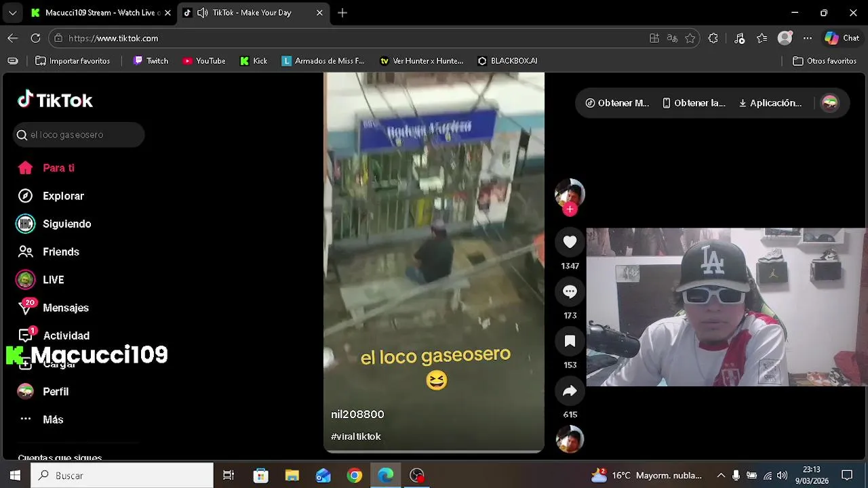This screenshot has width=868, height=488.
Task: Open Otros favoritos folder
Action: (x=825, y=61)
